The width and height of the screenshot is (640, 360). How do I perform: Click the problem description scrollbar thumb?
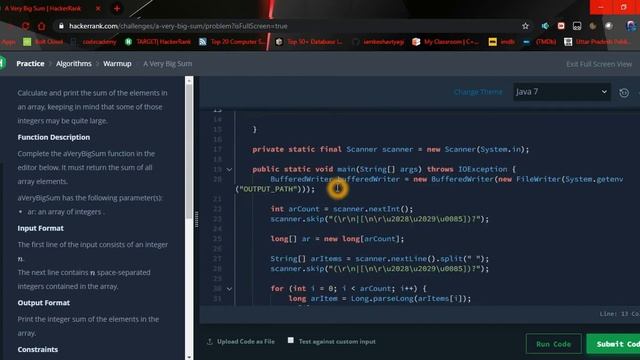(189, 151)
